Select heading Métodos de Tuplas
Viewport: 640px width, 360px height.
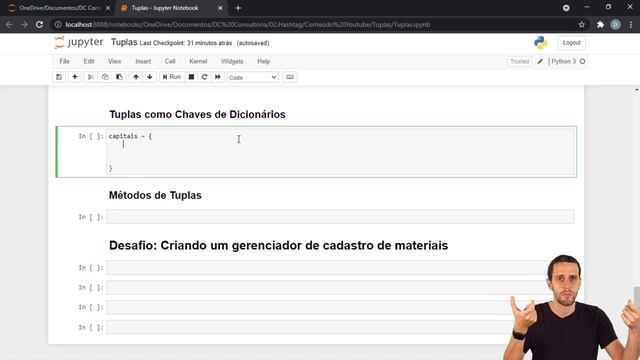155,195
